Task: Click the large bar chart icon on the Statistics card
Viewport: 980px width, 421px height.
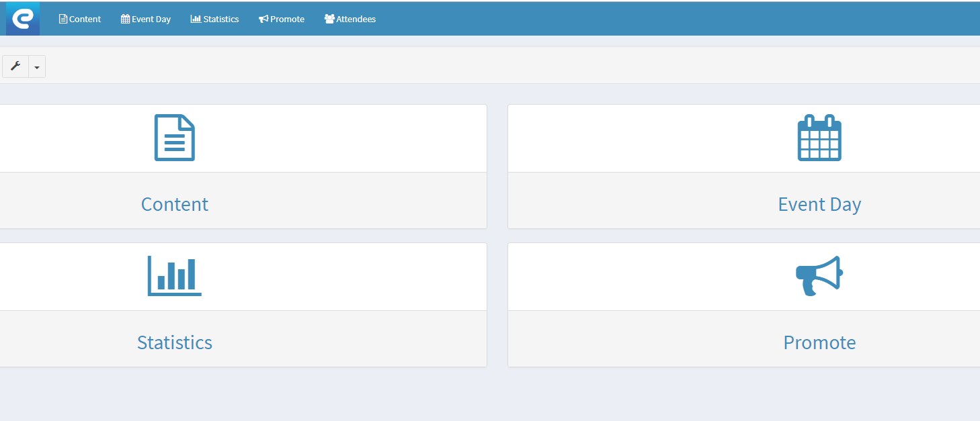Action: [x=175, y=275]
